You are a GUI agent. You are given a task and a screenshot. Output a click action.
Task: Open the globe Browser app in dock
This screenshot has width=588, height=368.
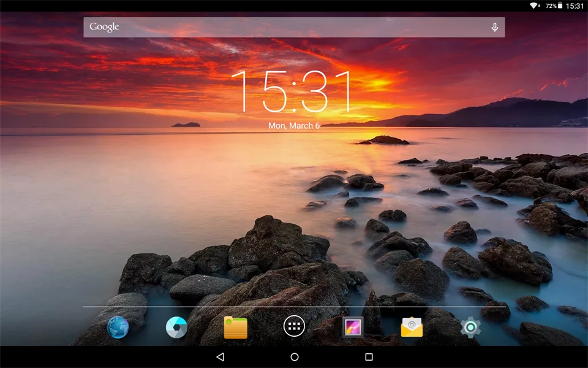pos(118,327)
